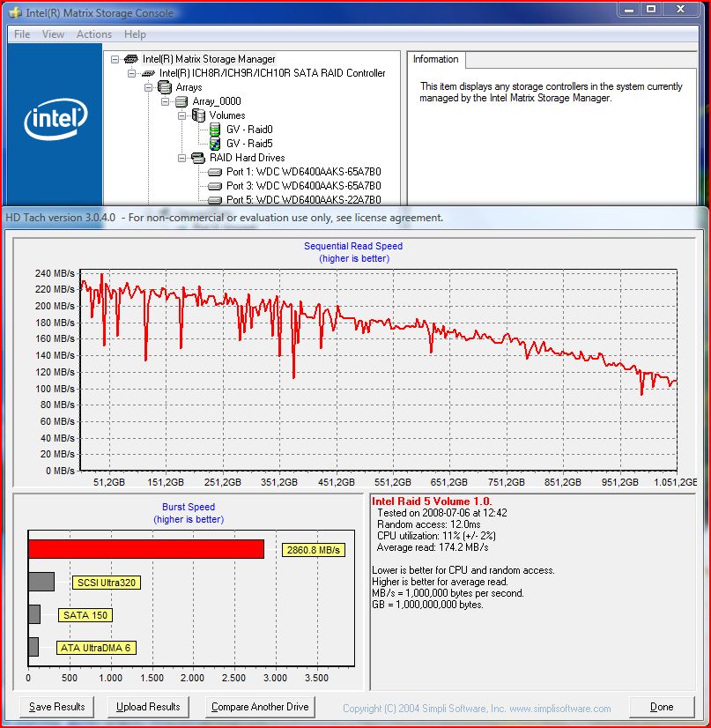Click the GV - Raid5 volume icon

(215, 144)
